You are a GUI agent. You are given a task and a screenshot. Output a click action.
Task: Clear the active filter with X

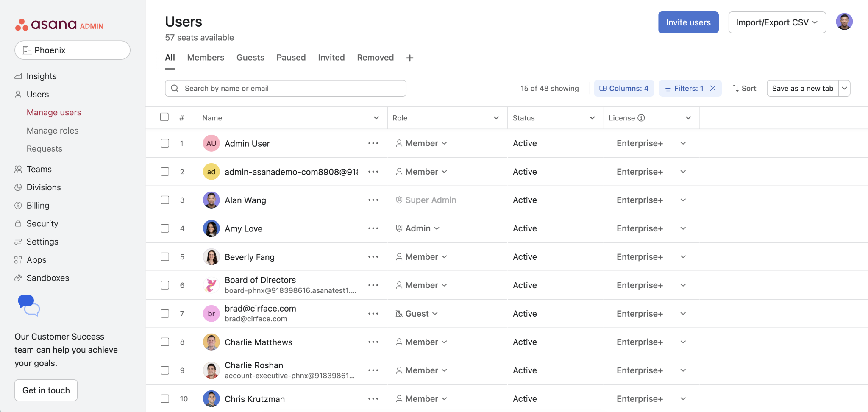coord(713,88)
